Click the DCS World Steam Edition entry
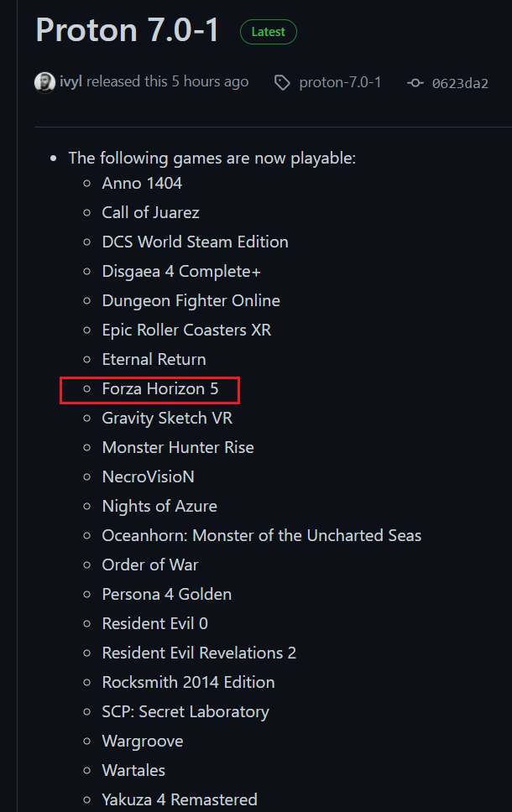This screenshot has width=512, height=812. click(195, 242)
